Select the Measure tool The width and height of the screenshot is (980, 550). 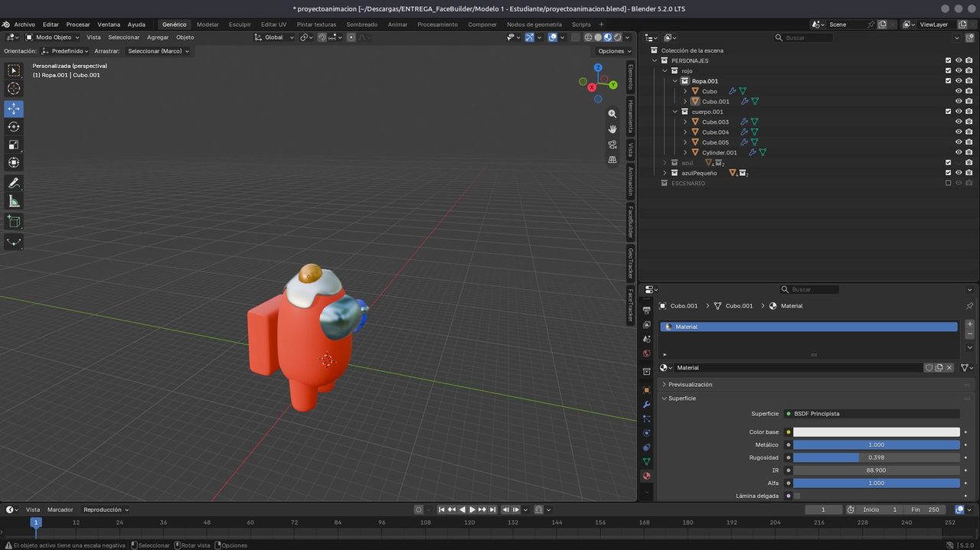(x=14, y=201)
